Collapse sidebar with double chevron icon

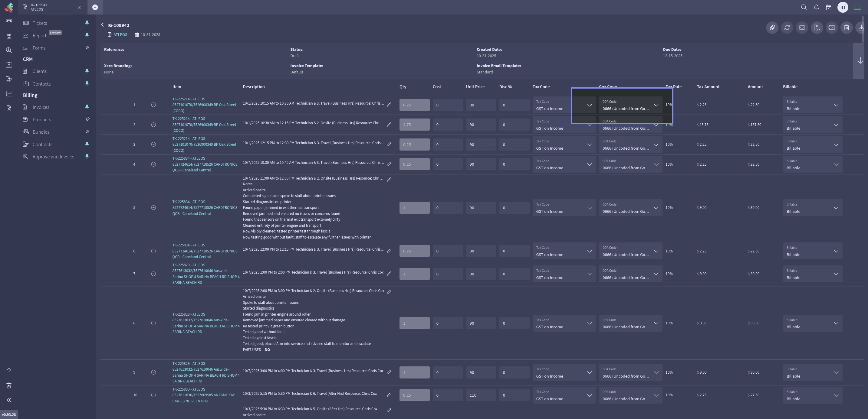9,400
